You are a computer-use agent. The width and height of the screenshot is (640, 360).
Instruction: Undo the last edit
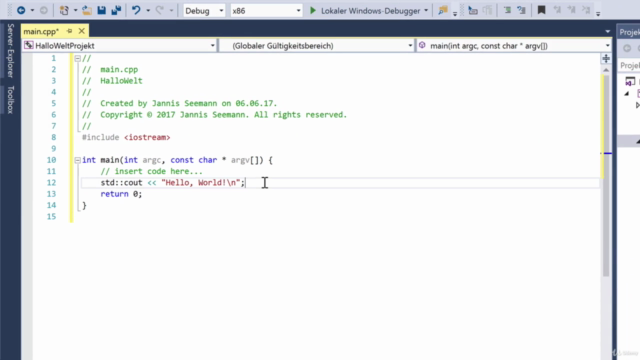pyautogui.click(x=136, y=11)
